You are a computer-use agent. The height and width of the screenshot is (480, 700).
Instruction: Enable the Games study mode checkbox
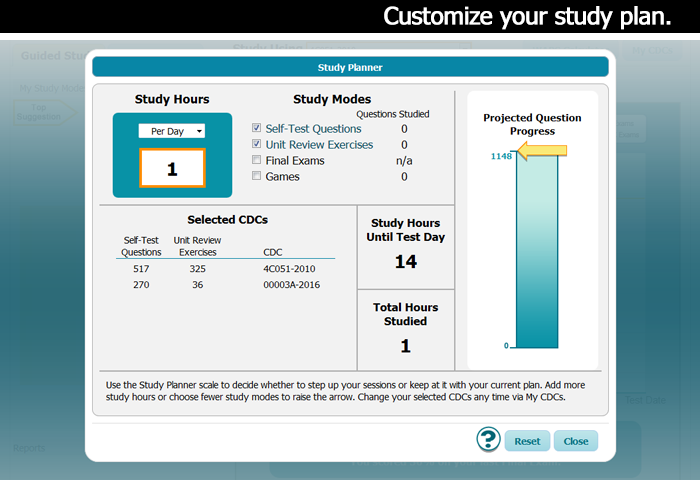pyautogui.click(x=257, y=177)
